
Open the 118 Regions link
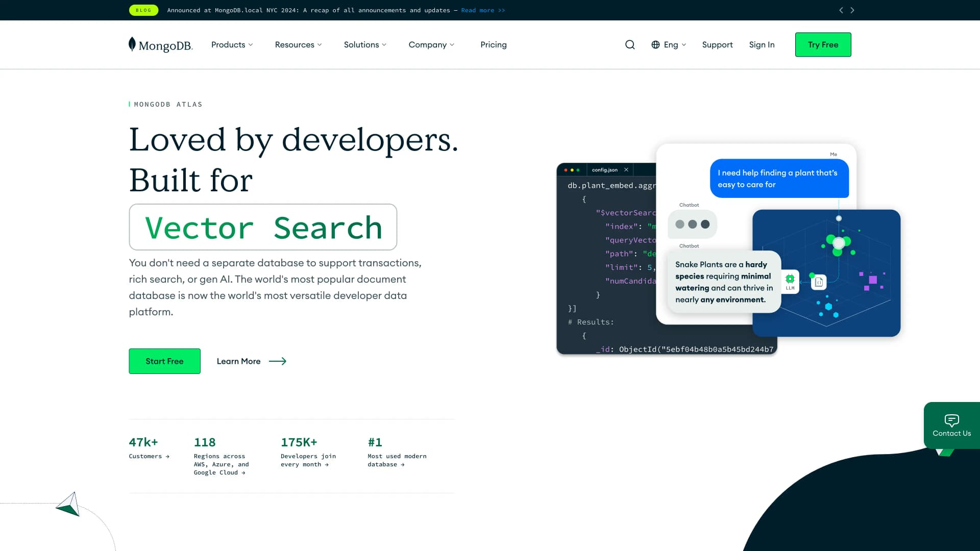[221, 456]
